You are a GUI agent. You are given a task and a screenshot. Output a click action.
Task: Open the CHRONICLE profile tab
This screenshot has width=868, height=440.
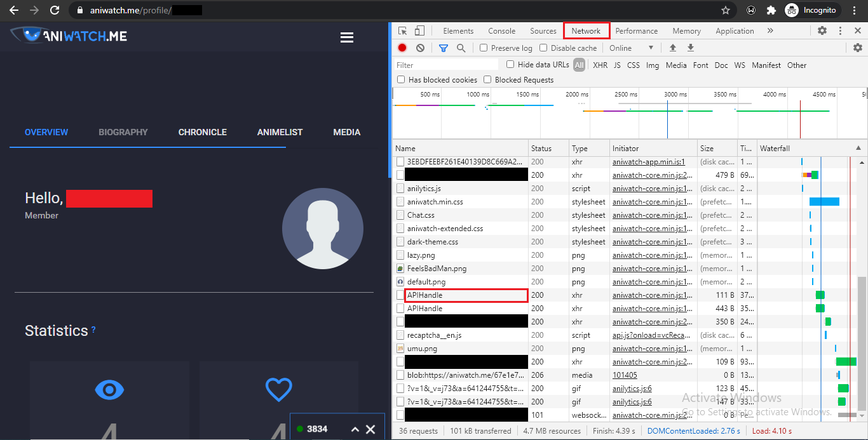[202, 132]
